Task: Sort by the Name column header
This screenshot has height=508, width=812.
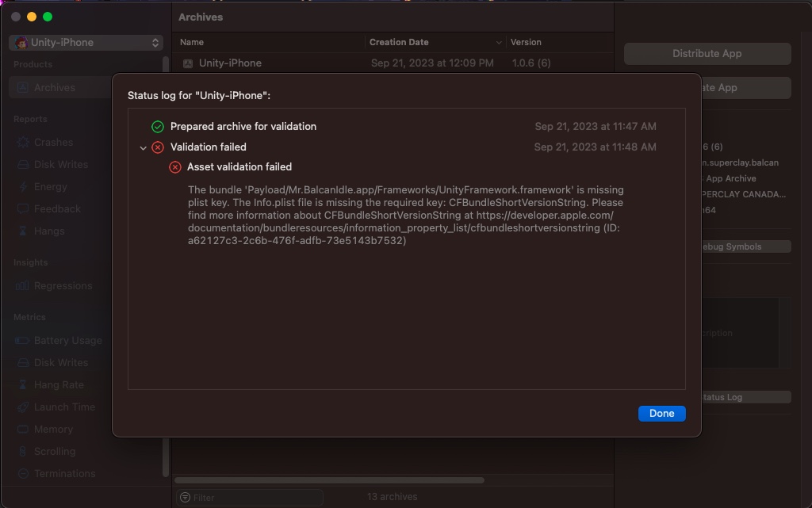Action: point(192,43)
